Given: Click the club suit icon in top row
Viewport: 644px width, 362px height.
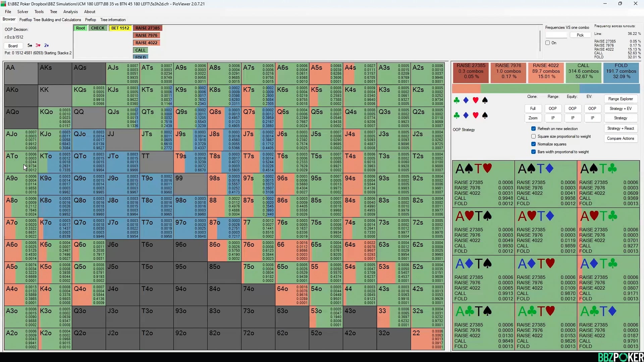Looking at the screenshot, I should tap(457, 100).
